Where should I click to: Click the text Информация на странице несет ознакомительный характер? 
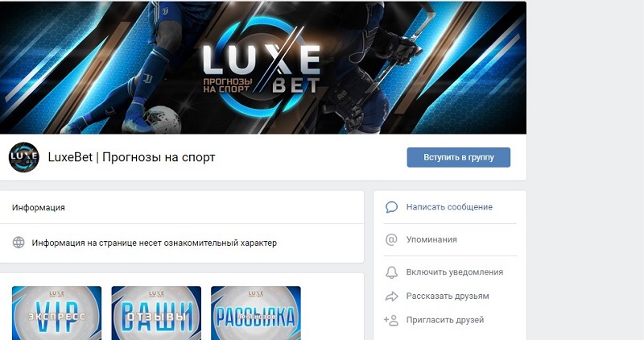[154, 243]
